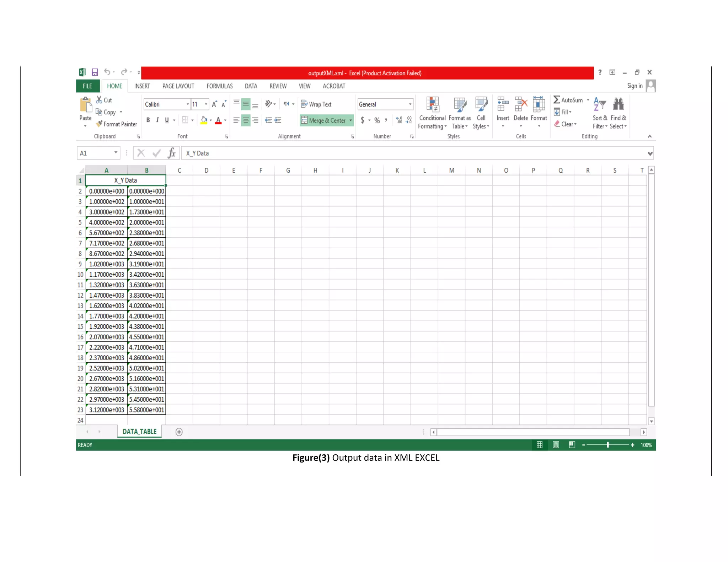Switch to the FORMULAS tab
This screenshot has height=562, width=728.
[219, 86]
